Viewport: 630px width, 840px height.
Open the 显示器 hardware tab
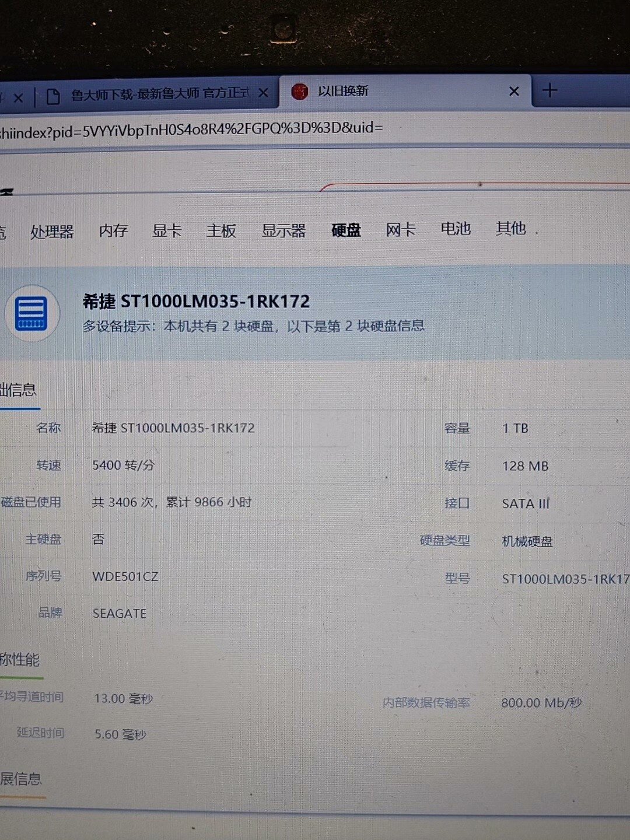[x=283, y=230]
